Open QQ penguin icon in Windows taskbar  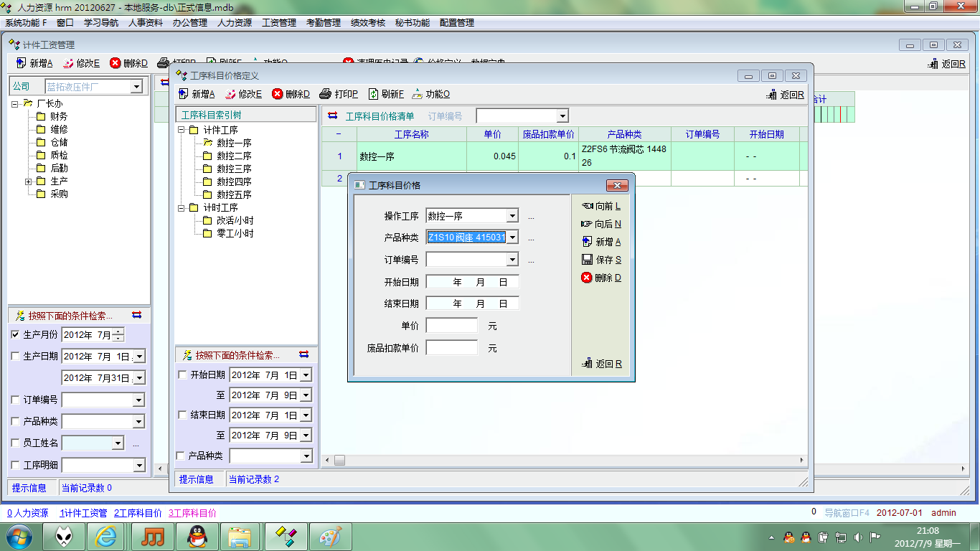[x=197, y=536]
